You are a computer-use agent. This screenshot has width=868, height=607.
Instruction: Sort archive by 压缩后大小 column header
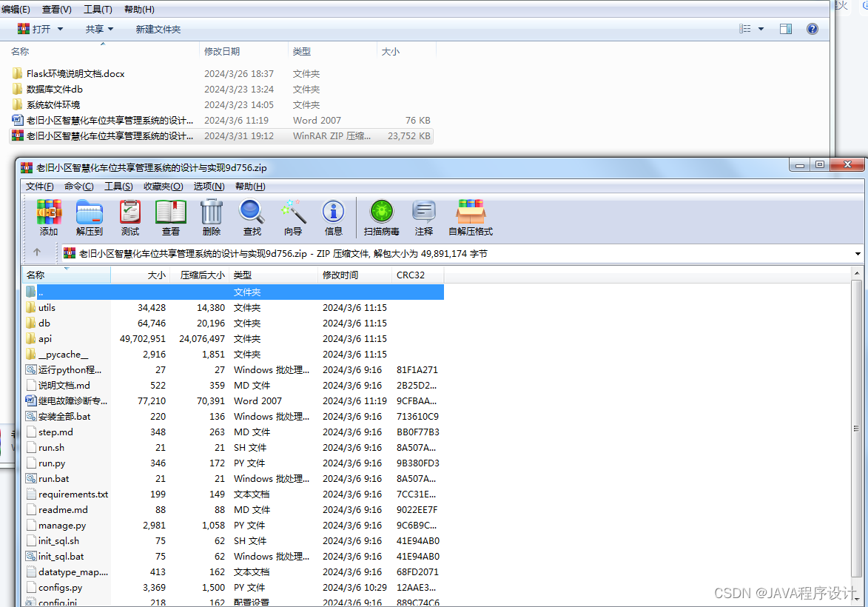199,275
